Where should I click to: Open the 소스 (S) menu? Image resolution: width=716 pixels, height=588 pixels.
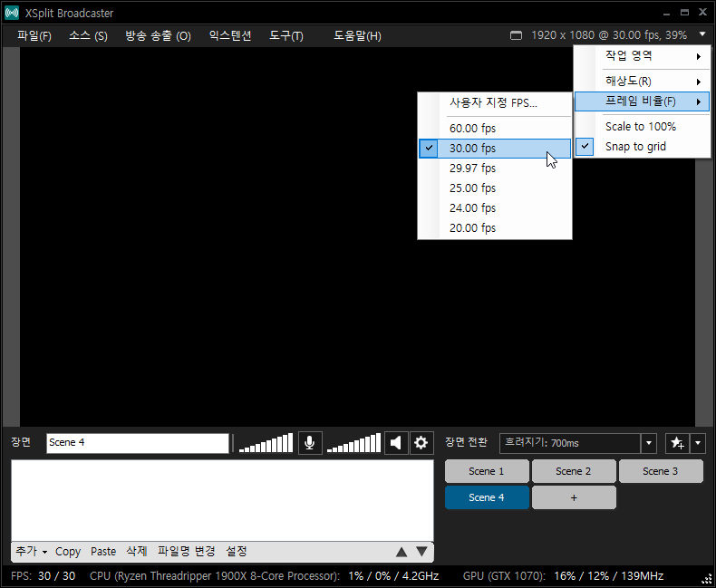[88, 35]
